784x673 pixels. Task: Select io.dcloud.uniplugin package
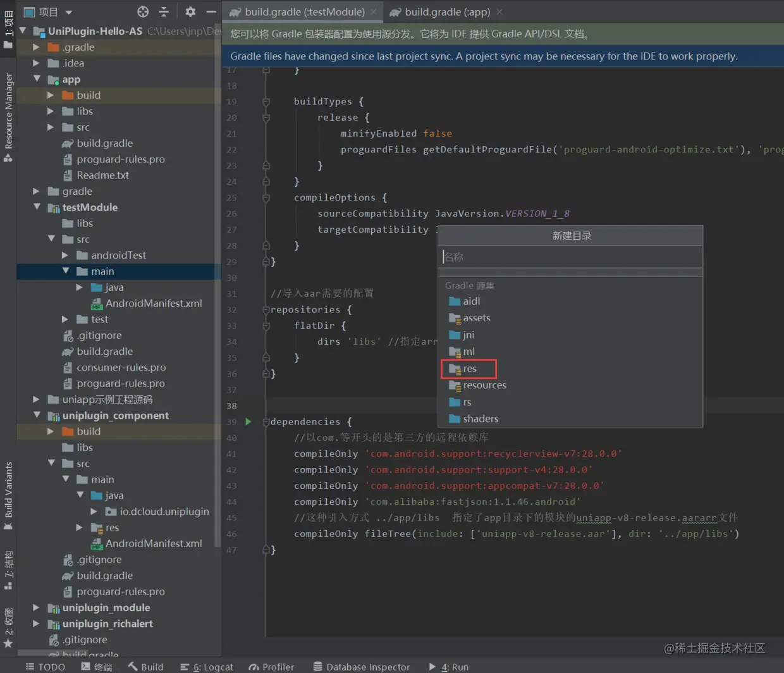point(157,511)
